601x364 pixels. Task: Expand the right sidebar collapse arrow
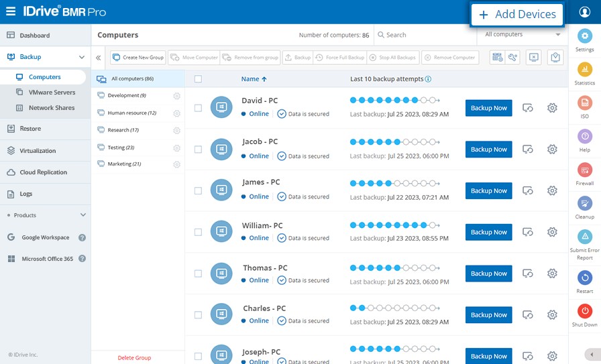pyautogui.click(x=592, y=355)
